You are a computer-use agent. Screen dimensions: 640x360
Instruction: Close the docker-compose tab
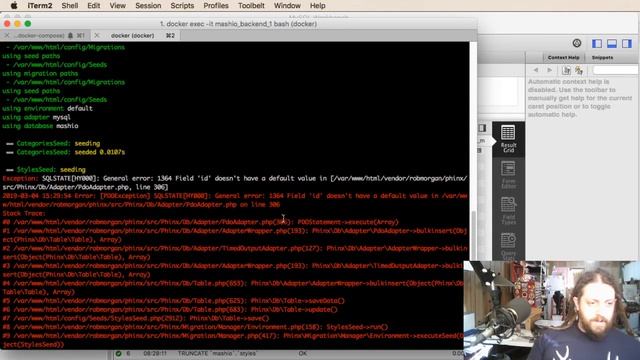(7, 36)
